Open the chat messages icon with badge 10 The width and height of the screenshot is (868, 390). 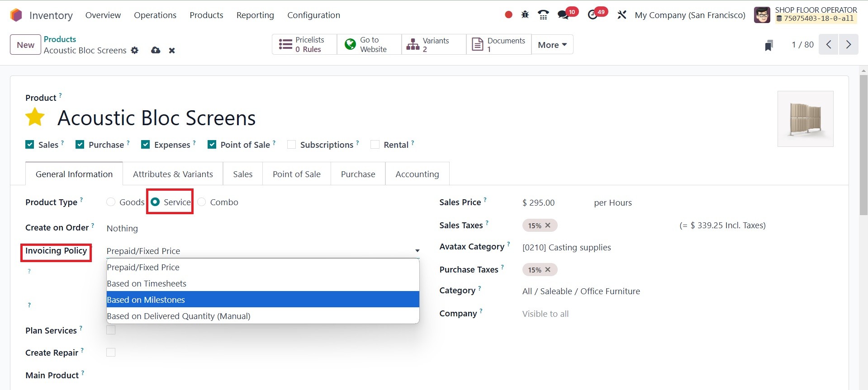click(x=563, y=15)
